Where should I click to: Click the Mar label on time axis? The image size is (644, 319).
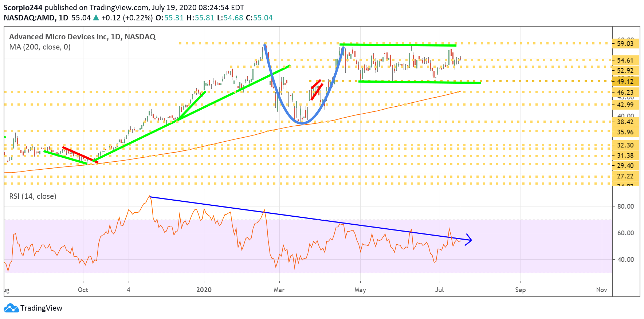coord(279,290)
